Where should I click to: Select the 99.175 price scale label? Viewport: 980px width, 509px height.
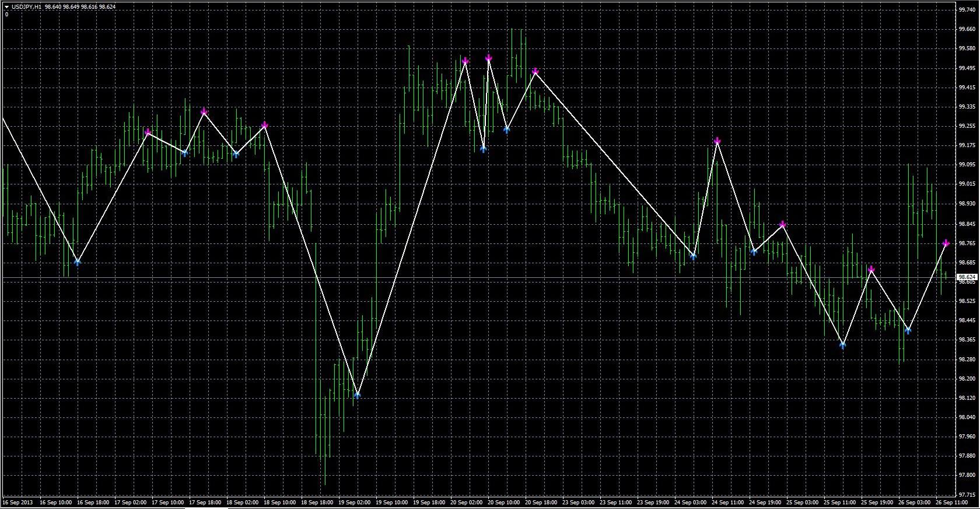[x=967, y=145]
